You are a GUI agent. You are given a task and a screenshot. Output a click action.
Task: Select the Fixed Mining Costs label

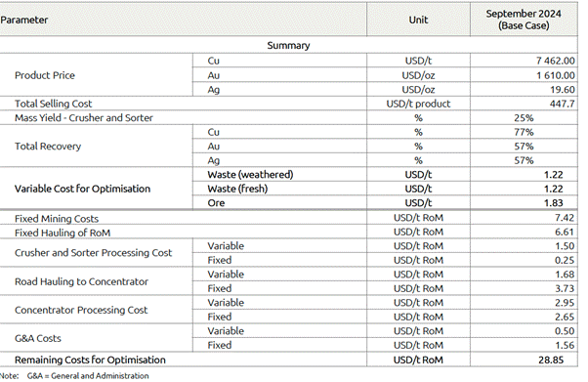click(x=57, y=219)
